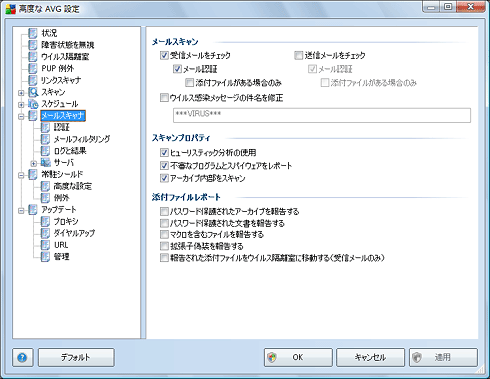Toggle アーカイブ内部をスキャン checkbox
Image resolution: width=490 pixels, height=379 pixels.
[x=164, y=178]
